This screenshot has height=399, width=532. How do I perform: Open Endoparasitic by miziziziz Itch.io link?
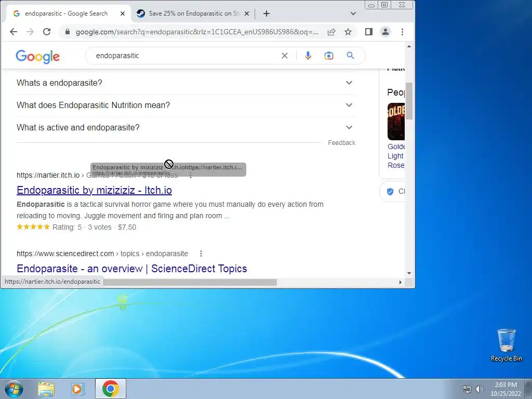[95, 190]
